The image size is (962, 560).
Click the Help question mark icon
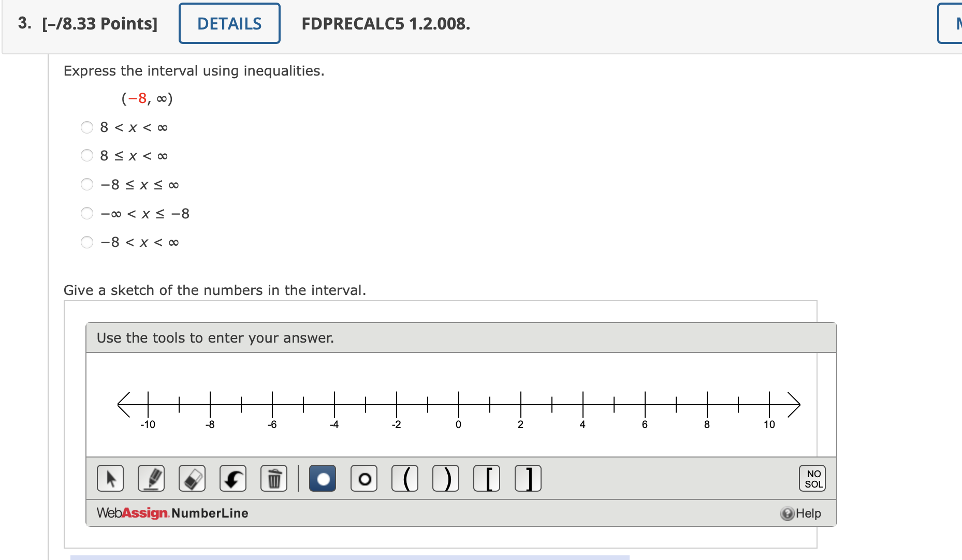click(x=787, y=513)
